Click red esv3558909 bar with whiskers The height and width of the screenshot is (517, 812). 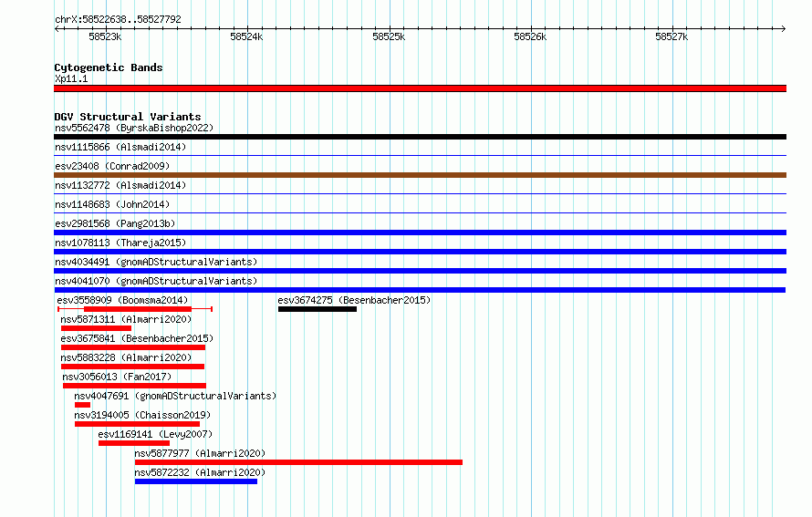(x=135, y=309)
